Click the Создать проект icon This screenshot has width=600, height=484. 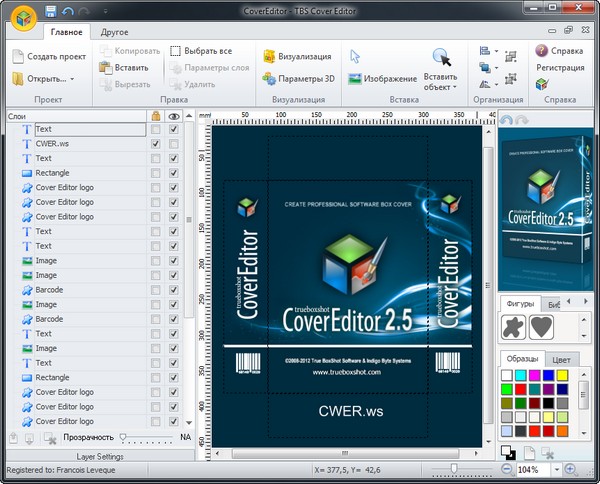coord(18,56)
